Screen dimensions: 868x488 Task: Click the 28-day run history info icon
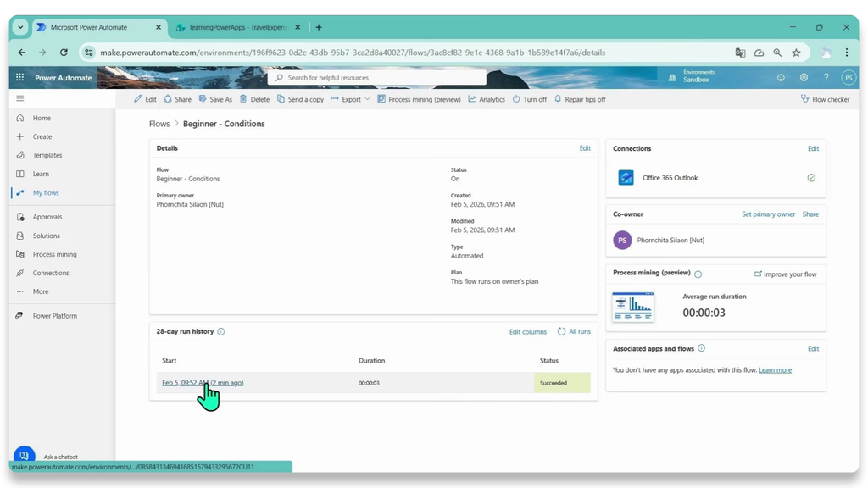click(221, 332)
